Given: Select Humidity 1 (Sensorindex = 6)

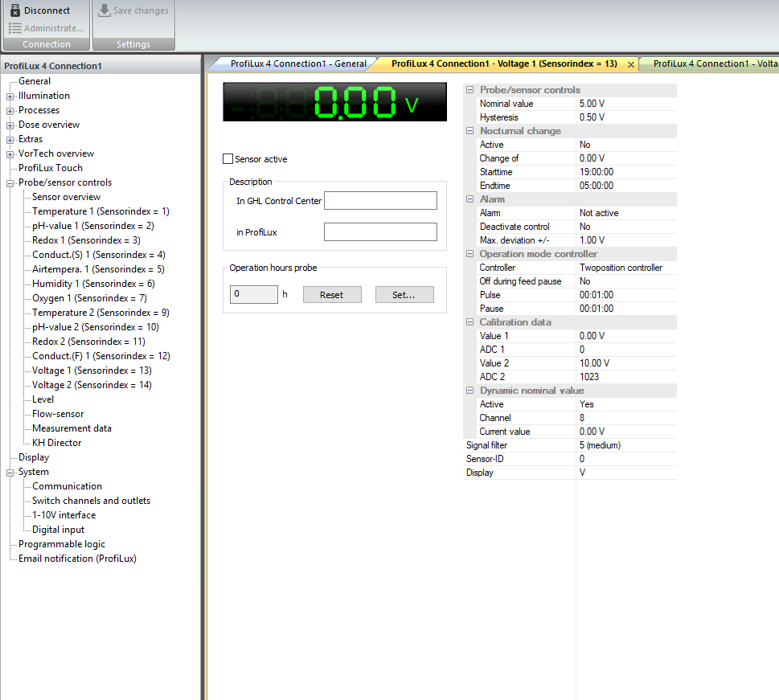Looking at the screenshot, I should (x=93, y=283).
